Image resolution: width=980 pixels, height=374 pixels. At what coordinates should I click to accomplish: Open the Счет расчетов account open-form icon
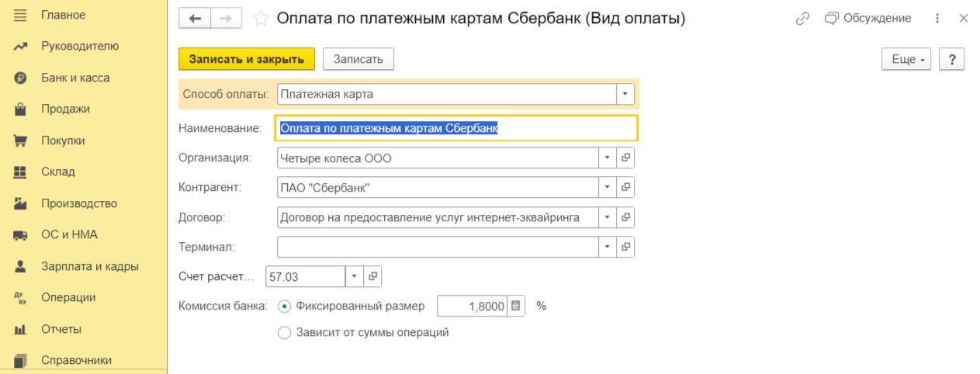[372, 276]
